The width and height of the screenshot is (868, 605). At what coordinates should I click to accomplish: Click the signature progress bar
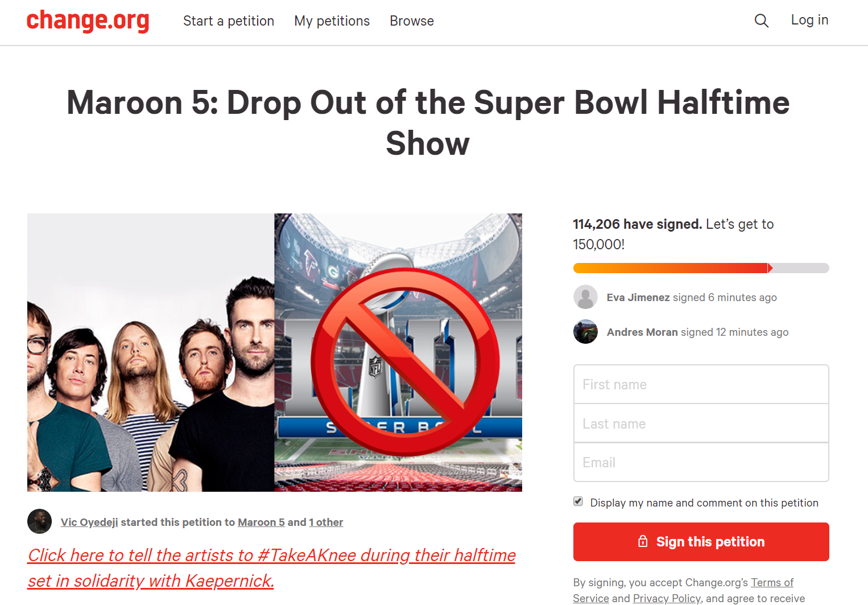(701, 268)
